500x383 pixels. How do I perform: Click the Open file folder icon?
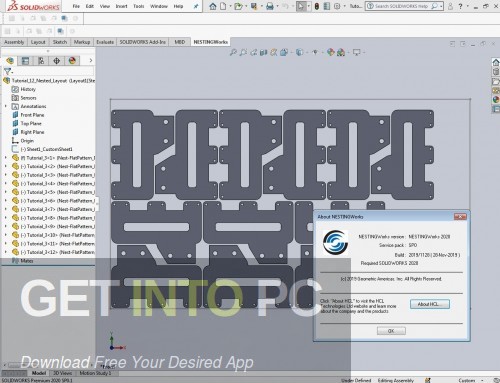tap(238, 6)
